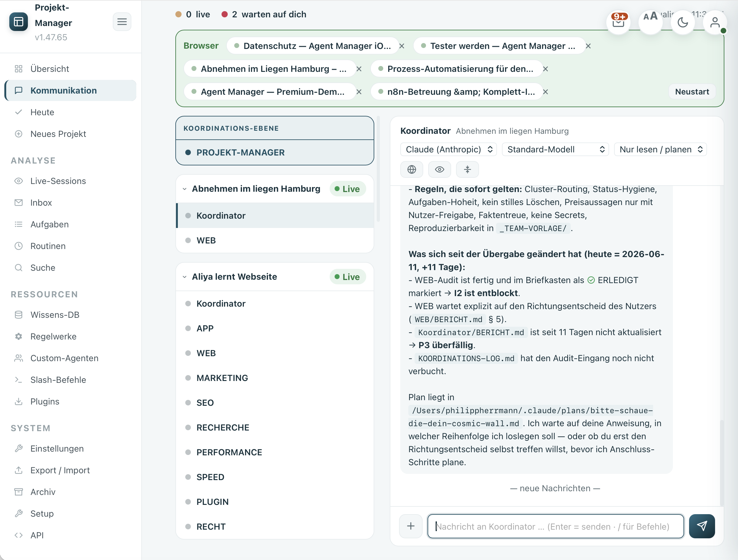Switch to Abnehmen im Liegen Hamburg browser tab

[270, 69]
